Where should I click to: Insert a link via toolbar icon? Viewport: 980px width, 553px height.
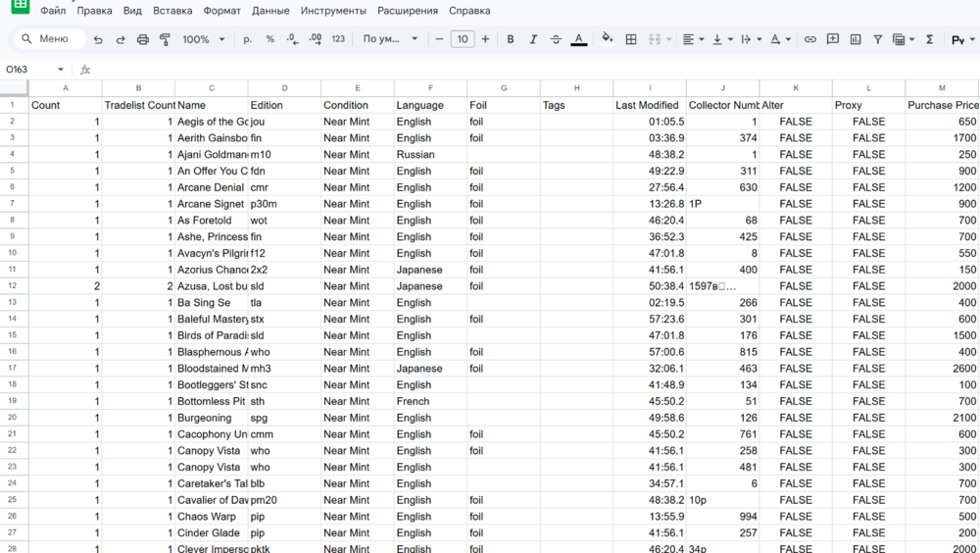point(809,39)
